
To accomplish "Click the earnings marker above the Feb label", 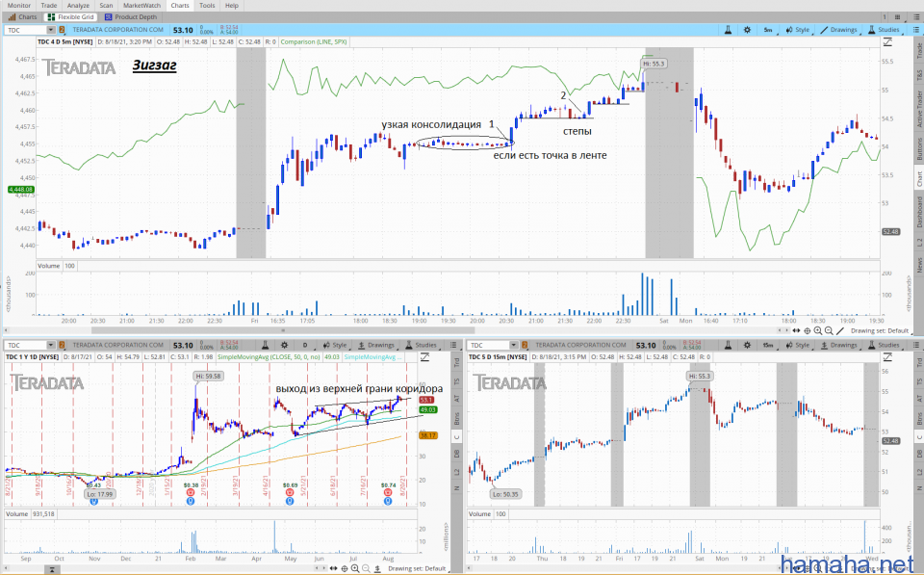I will coord(191,492).
